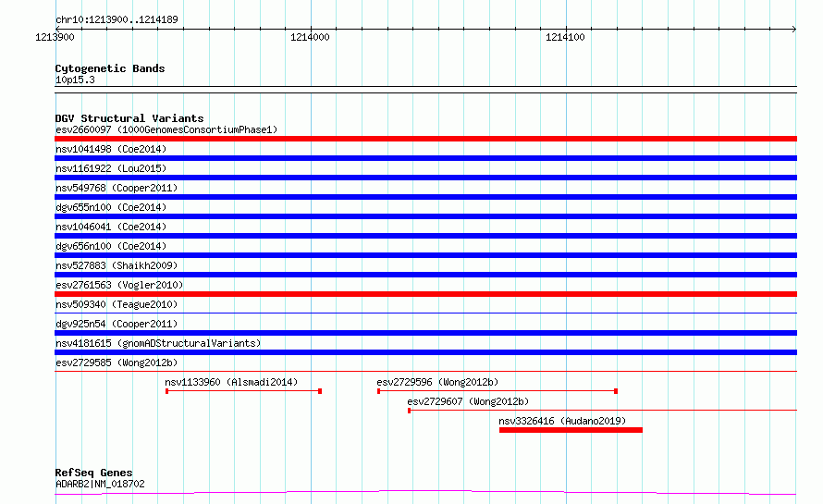Select the nsv1046041 blue variant bar
823x504 pixels.
pos(425,236)
